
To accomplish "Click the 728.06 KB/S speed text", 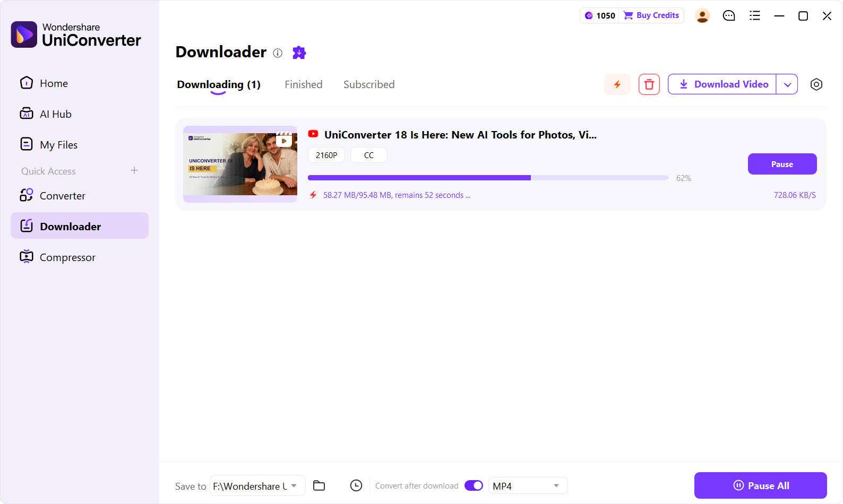I will (795, 195).
